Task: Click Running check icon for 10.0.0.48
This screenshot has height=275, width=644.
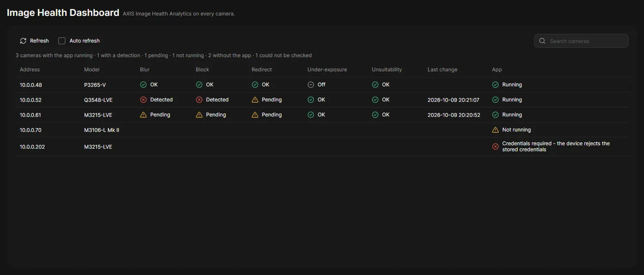Action: 495,85
